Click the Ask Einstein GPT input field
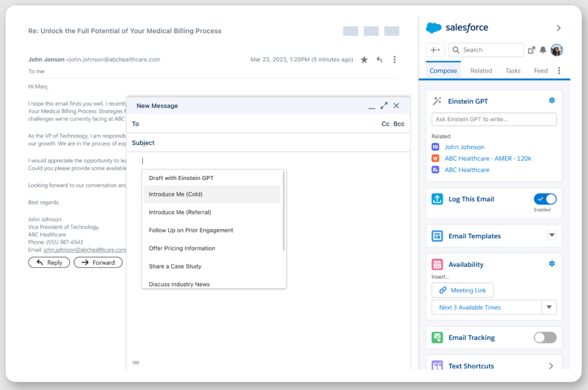The image size is (588, 390). 494,119
